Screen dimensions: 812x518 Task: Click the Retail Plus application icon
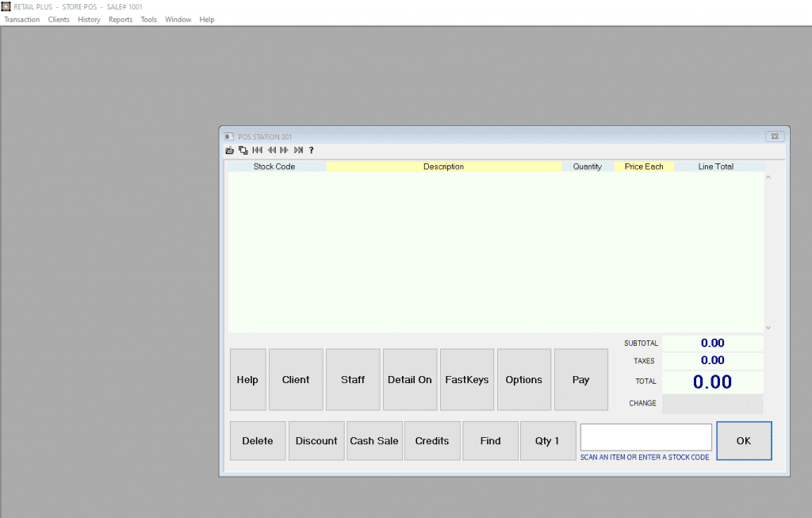point(6,6)
